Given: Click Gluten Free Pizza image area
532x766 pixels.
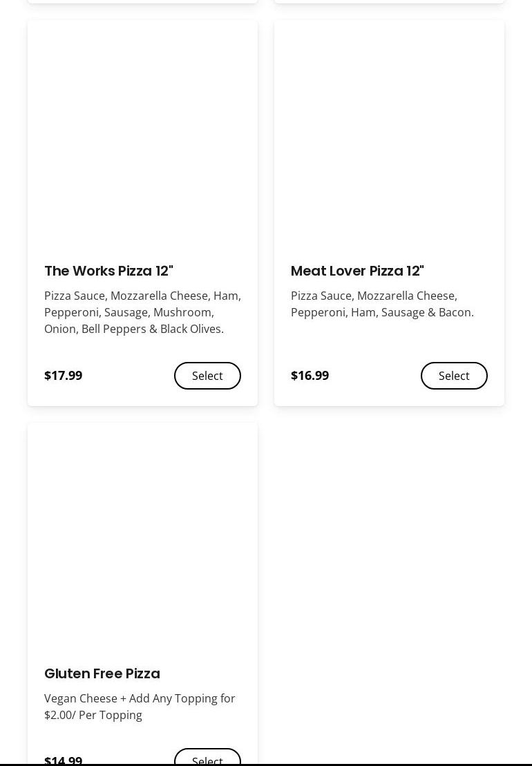Looking at the screenshot, I should (x=142, y=537).
